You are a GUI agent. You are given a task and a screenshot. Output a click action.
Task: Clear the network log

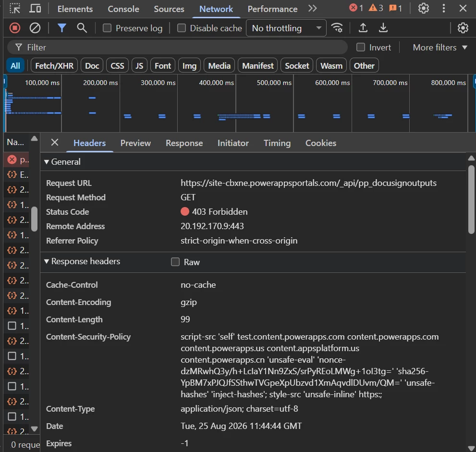[35, 28]
